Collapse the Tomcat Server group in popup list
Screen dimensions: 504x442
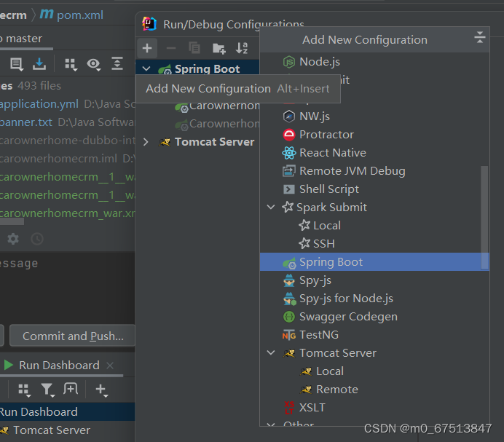coord(271,353)
